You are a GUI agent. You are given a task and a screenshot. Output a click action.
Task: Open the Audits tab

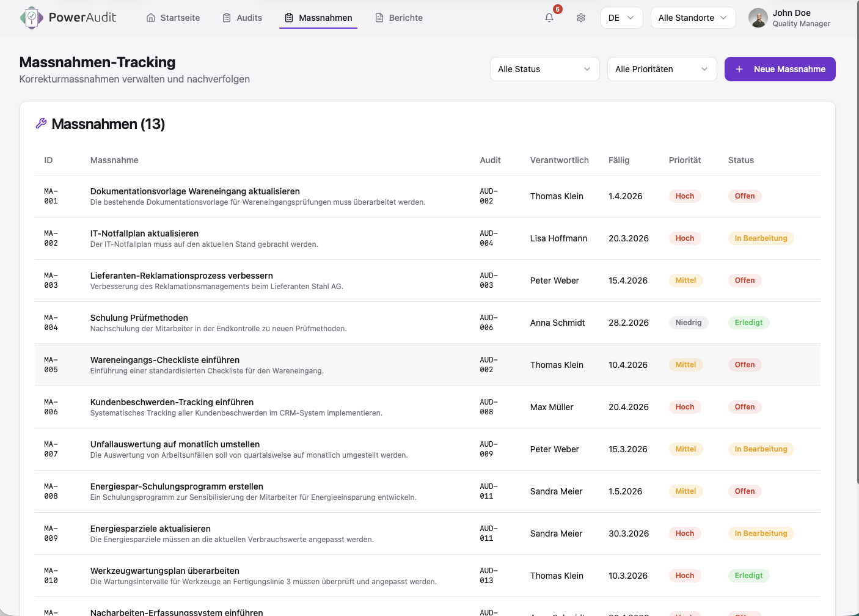[243, 18]
